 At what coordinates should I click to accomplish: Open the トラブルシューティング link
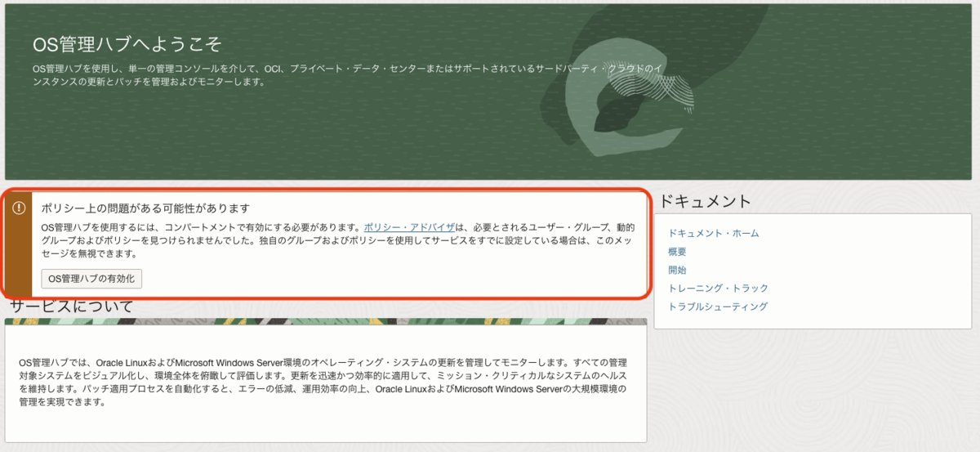tap(718, 307)
